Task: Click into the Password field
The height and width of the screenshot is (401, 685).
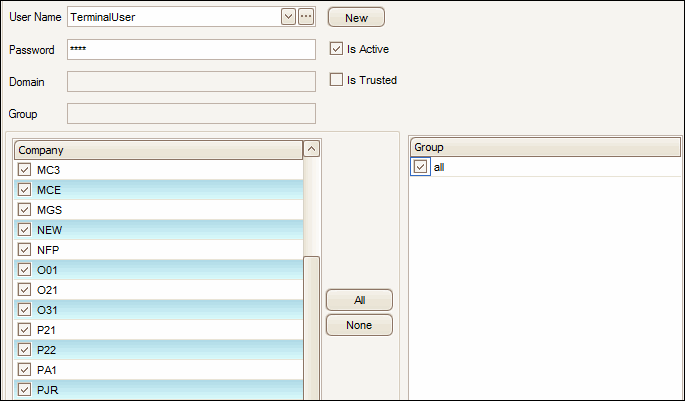Action: (x=191, y=50)
